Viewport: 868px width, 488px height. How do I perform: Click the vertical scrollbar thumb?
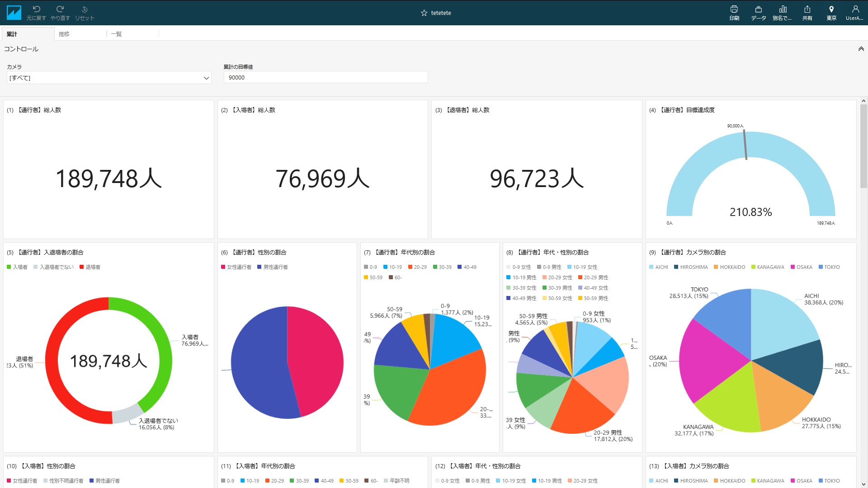[x=863, y=146]
